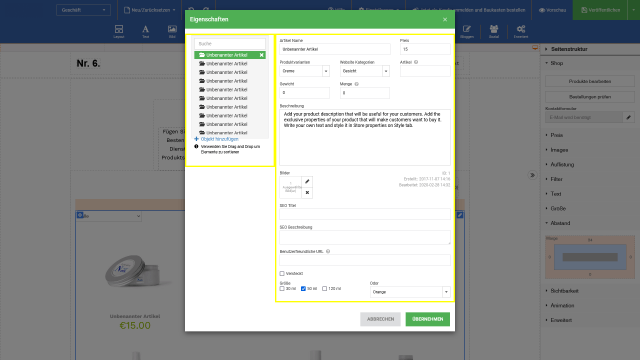Click the Vorschau button
The width and height of the screenshot is (640, 360).
[x=553, y=10]
